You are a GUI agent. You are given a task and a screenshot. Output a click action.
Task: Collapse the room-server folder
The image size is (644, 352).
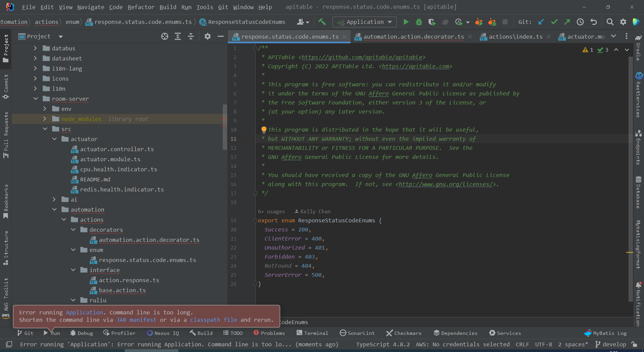(x=35, y=99)
